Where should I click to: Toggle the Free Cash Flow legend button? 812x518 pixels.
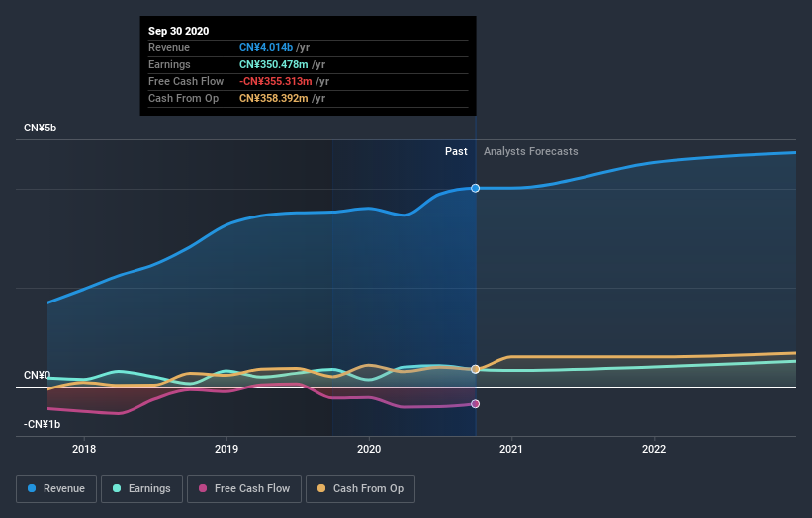point(244,489)
